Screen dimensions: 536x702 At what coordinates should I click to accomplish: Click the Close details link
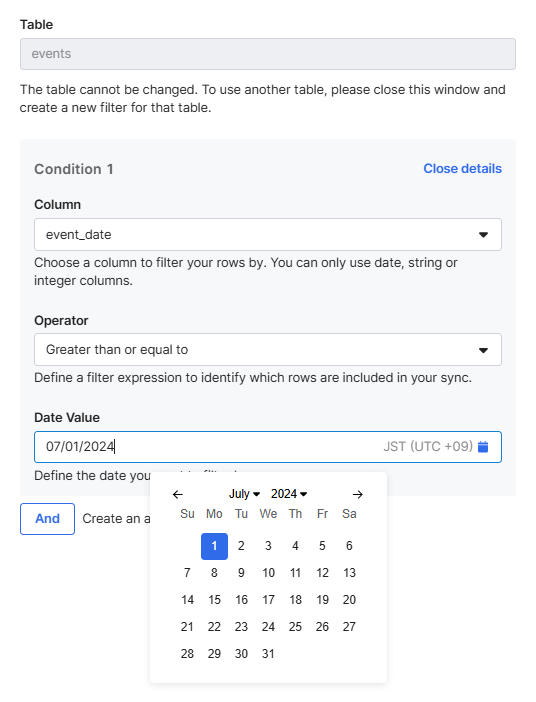pos(463,168)
